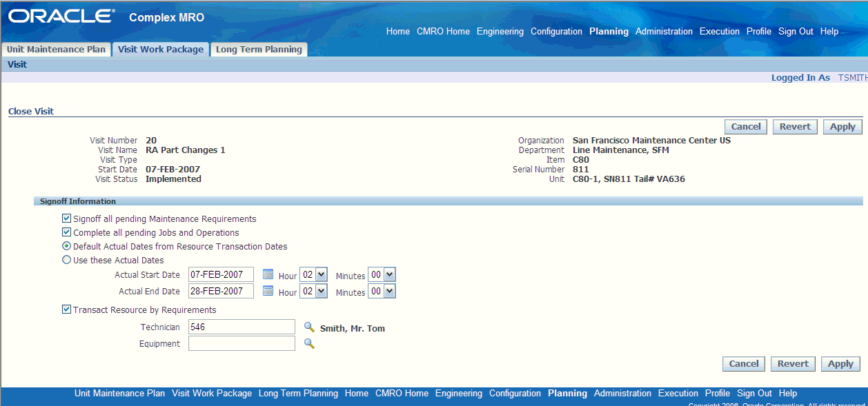This screenshot has width=868, height=406.
Task: Select Use these Actual Dates option
Action: coord(67,260)
